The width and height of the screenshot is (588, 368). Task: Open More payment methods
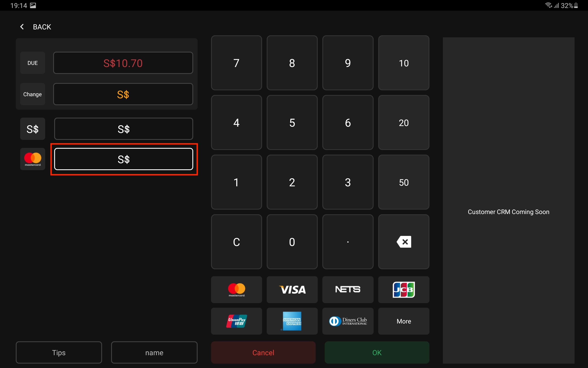coord(404,321)
